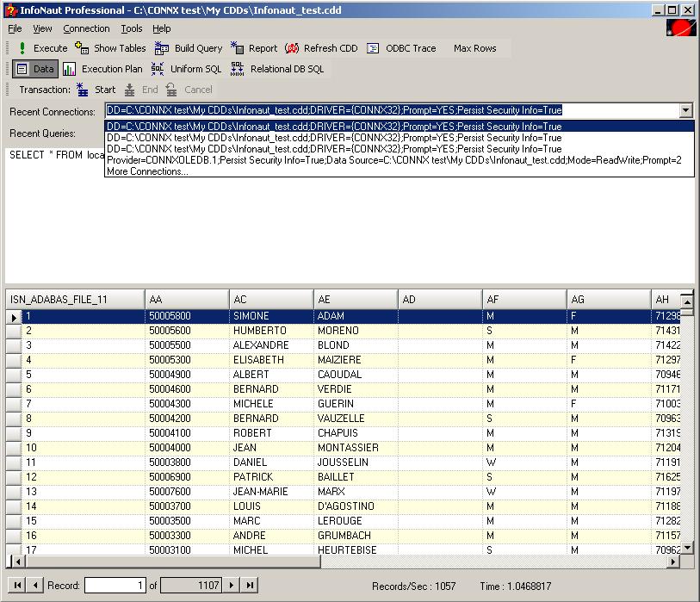Click the AA column header
This screenshot has height=602, width=700.
click(x=187, y=299)
